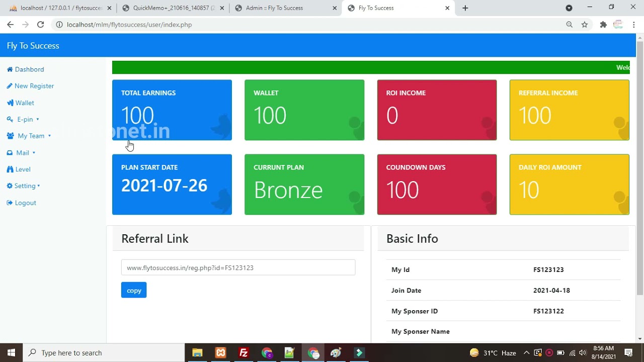The width and height of the screenshot is (644, 362).
Task: Open Windows Start menu
Action: click(x=11, y=352)
